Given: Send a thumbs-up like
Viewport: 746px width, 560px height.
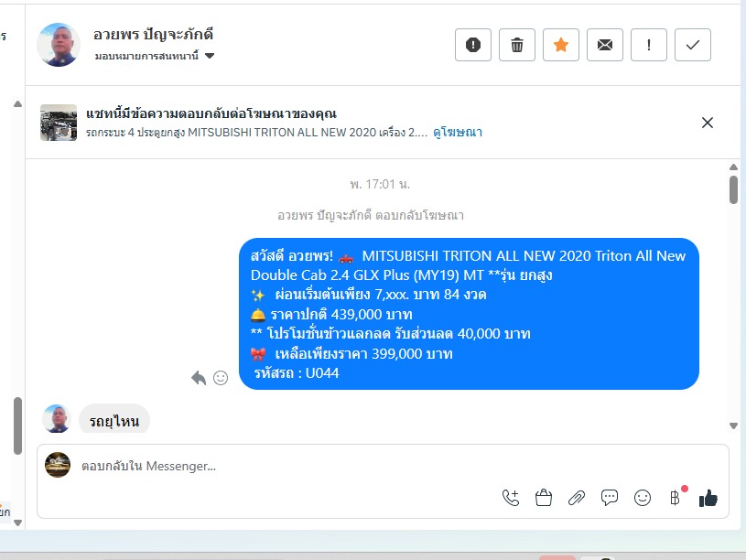Looking at the screenshot, I should (x=708, y=498).
